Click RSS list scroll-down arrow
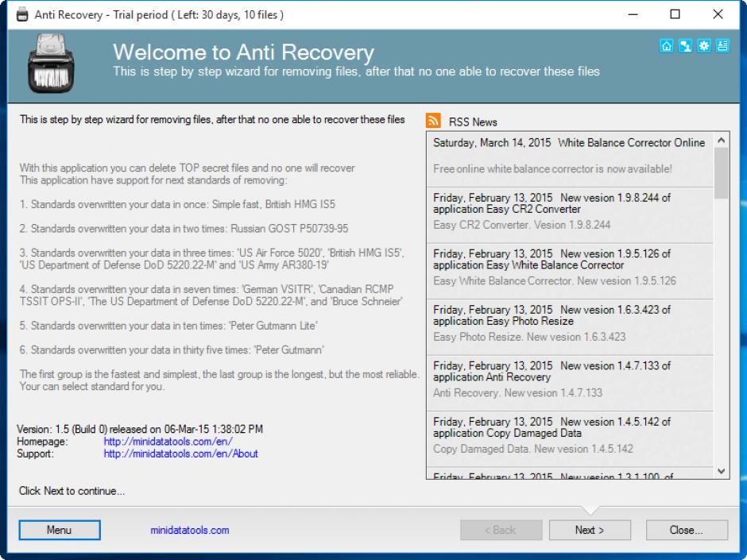Image resolution: width=747 pixels, height=560 pixels. pyautogui.click(x=722, y=471)
